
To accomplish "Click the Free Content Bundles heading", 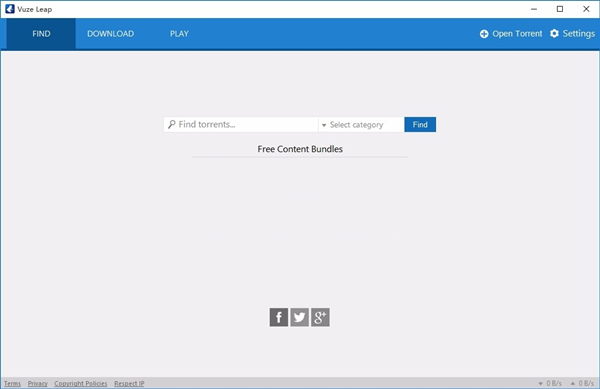I will [300, 149].
